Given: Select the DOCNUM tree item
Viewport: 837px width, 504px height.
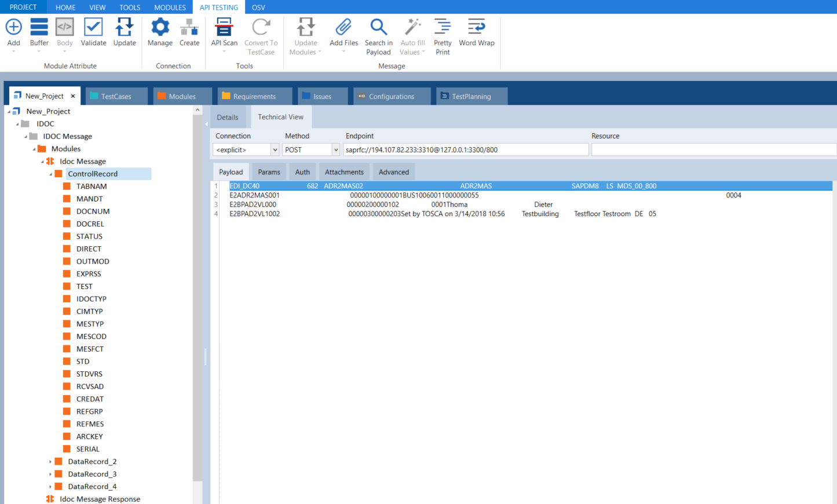Looking at the screenshot, I should tap(93, 211).
